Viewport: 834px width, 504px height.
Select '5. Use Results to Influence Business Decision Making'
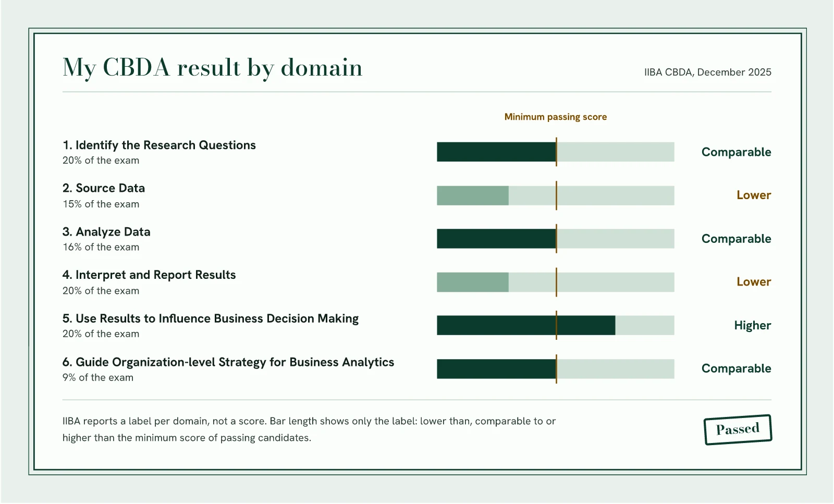coord(211,318)
